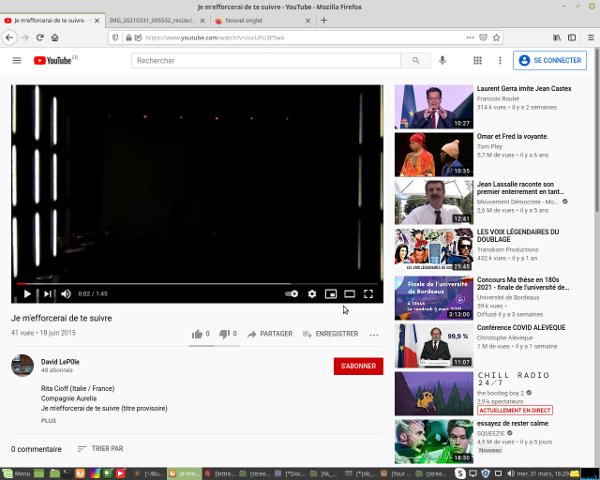The height and width of the screenshot is (480, 600).
Task: Open video settings gear
Action: coord(312,294)
